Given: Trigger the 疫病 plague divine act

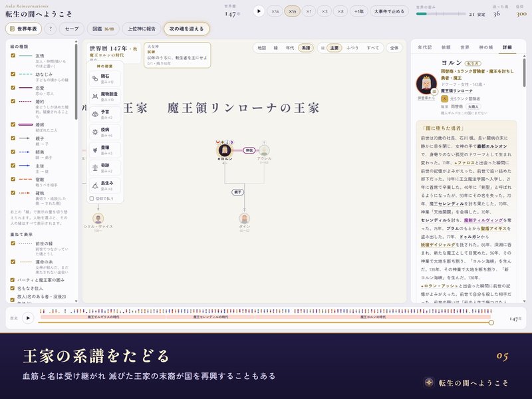Looking at the screenshot, I should 105,132.
